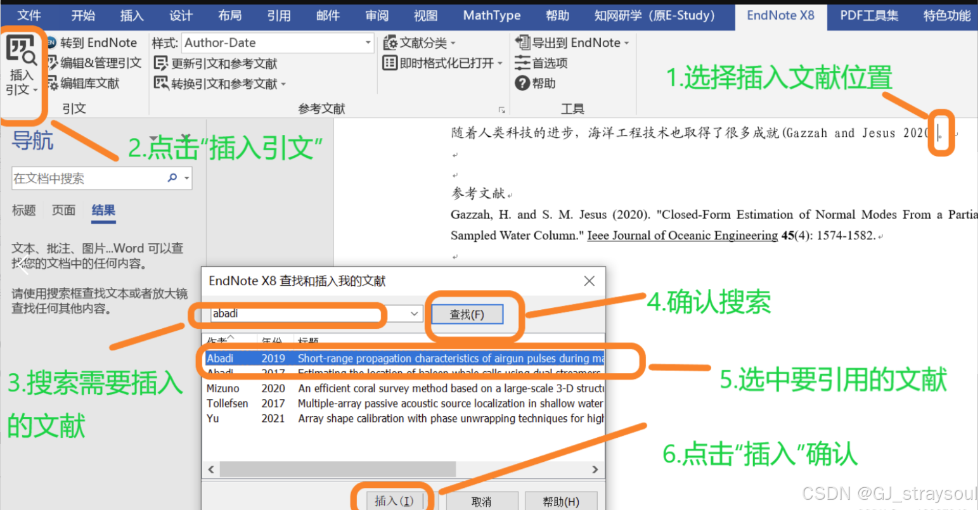Open the MathType ribbon tab
Viewport: 980px width, 510px height.
[492, 16]
